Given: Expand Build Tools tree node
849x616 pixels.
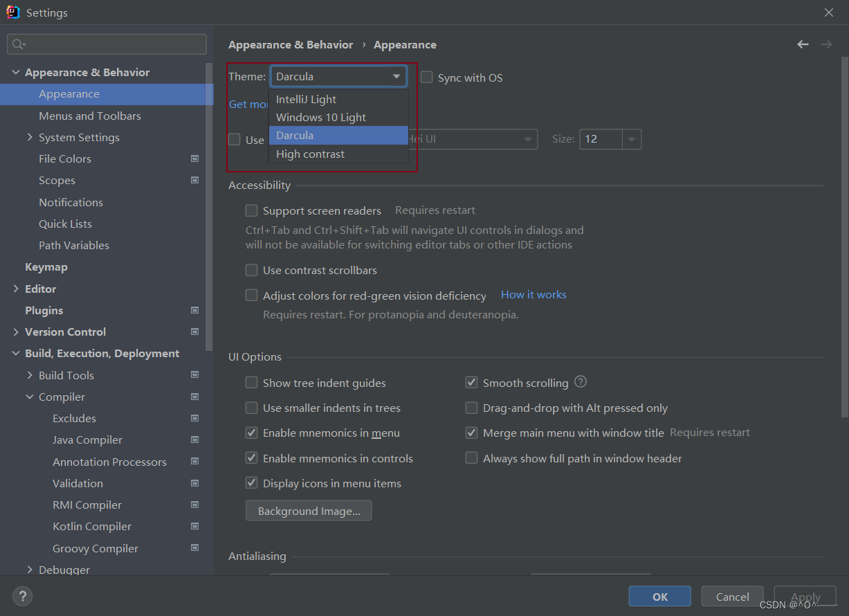Looking at the screenshot, I should 30,375.
